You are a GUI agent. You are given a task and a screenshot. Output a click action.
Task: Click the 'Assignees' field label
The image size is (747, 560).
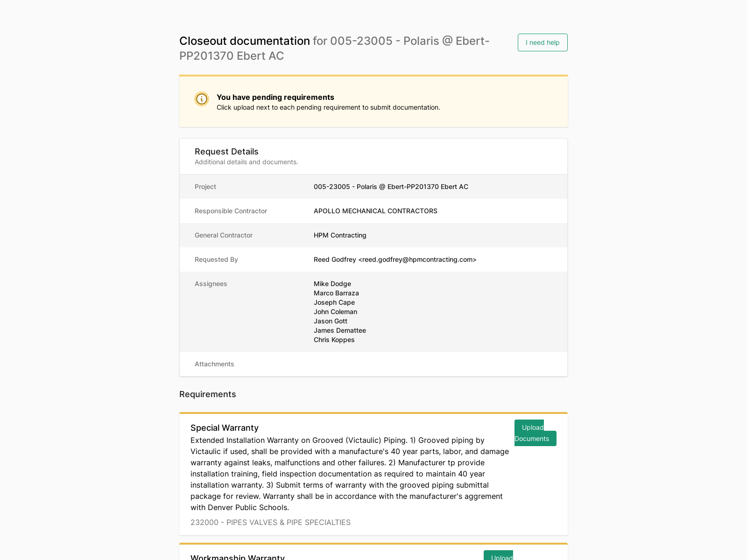(211, 284)
